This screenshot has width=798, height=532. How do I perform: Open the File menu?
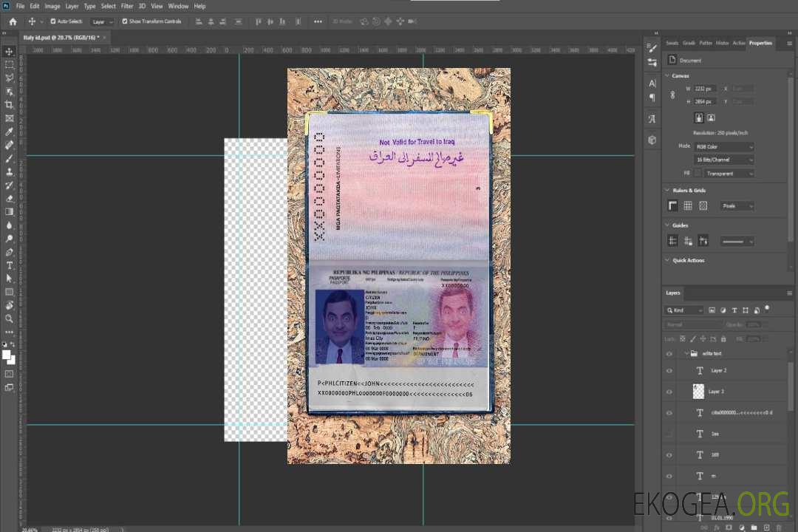pos(21,6)
